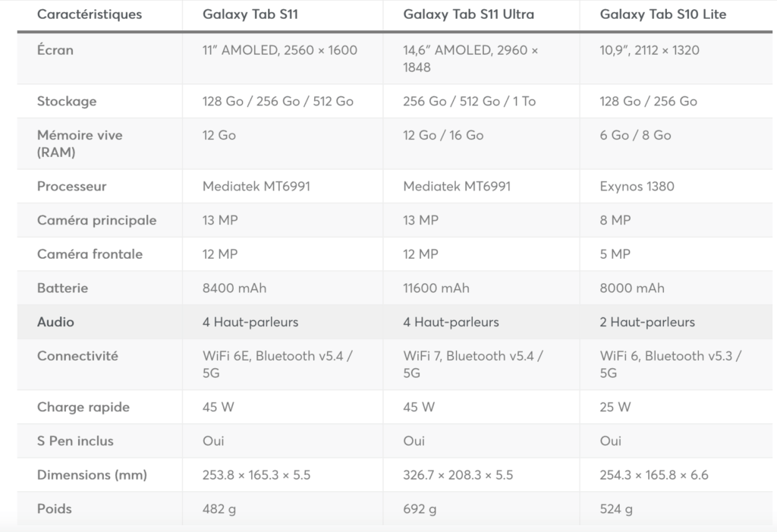Select the Galaxy Tab S11 Ultra header

(468, 14)
